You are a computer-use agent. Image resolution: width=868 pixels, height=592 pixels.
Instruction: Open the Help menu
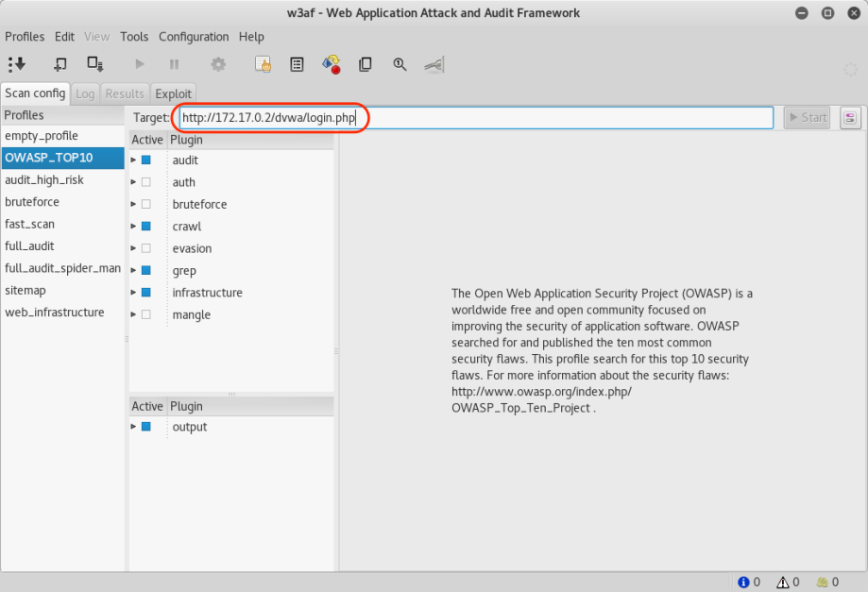point(251,37)
